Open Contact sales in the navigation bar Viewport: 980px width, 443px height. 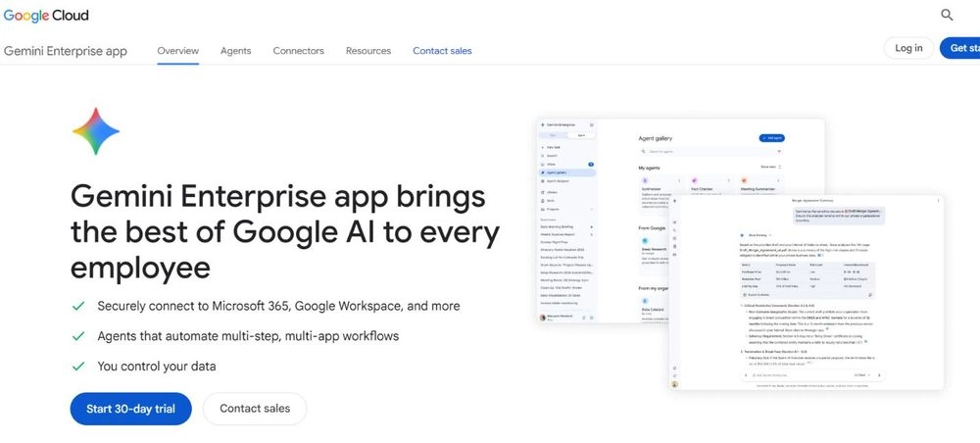point(443,51)
